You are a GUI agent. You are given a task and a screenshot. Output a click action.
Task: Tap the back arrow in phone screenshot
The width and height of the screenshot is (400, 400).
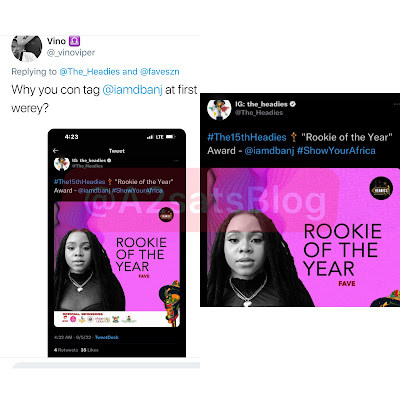(56, 151)
